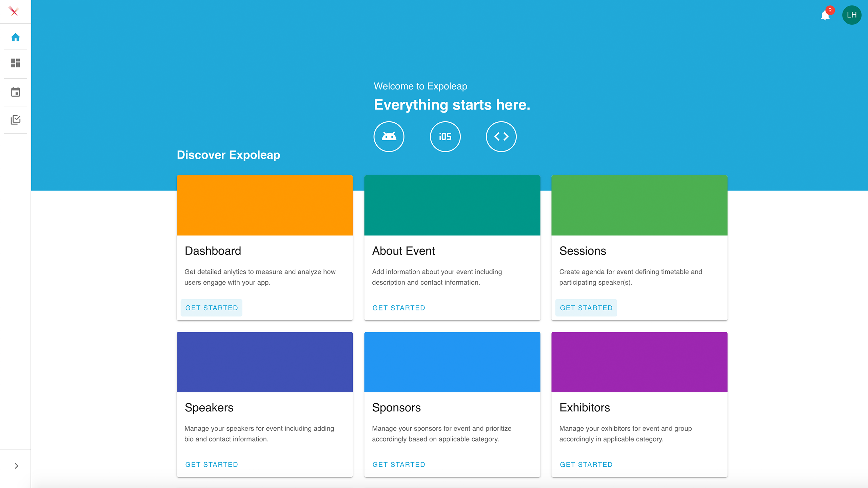Screen dimensions: 868x488
Task: Click the purple Exhibitors card banner
Action: (639, 362)
